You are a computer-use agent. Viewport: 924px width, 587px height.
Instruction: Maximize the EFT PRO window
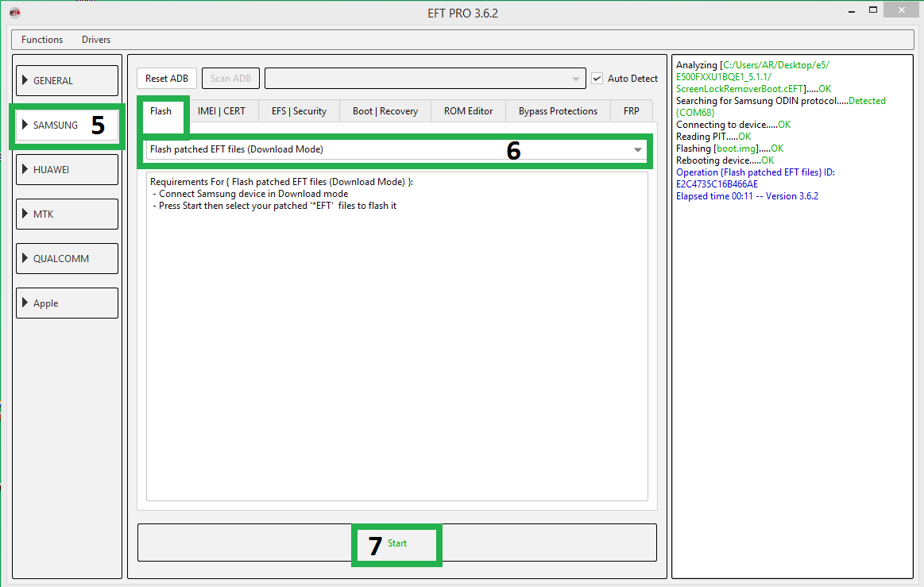pos(873,10)
